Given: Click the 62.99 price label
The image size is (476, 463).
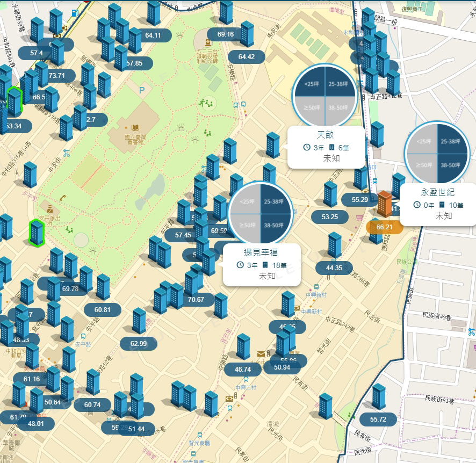Looking at the screenshot, I should pyautogui.click(x=139, y=344).
